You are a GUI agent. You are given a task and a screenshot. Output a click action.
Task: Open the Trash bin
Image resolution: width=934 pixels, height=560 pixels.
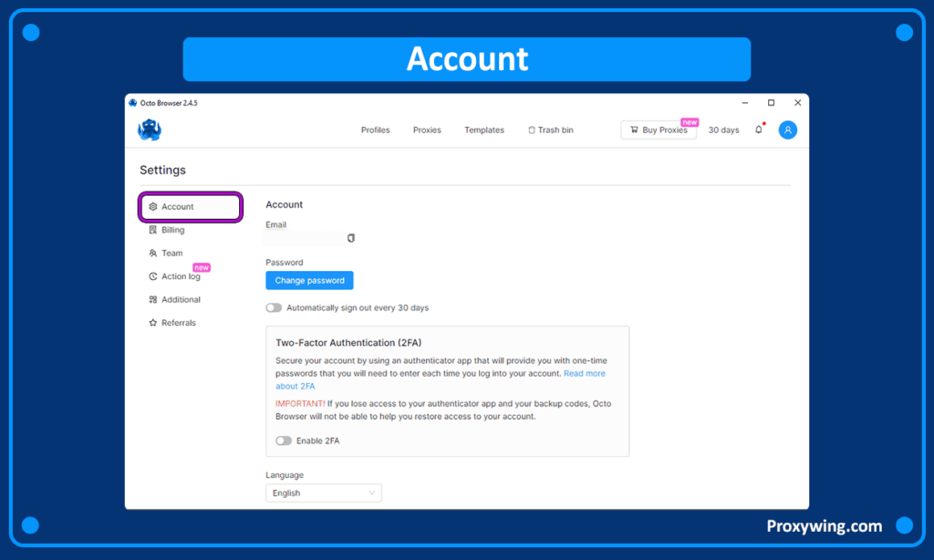click(x=551, y=130)
